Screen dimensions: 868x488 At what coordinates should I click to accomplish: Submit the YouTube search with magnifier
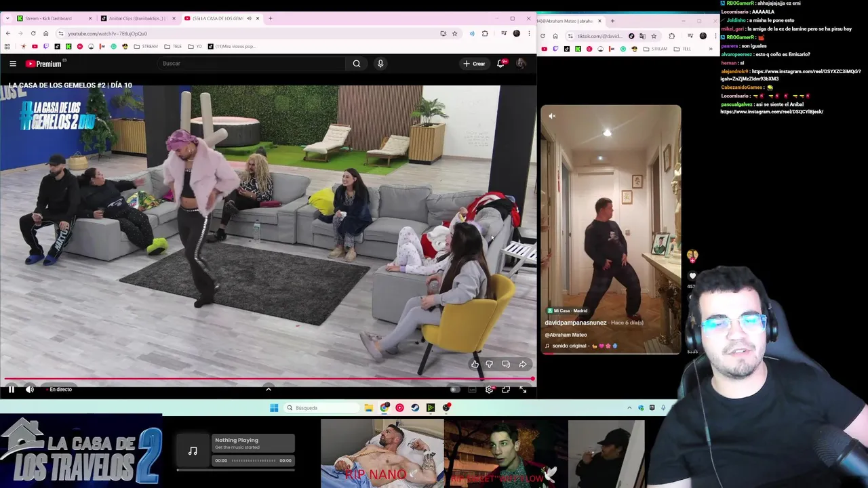click(x=357, y=64)
